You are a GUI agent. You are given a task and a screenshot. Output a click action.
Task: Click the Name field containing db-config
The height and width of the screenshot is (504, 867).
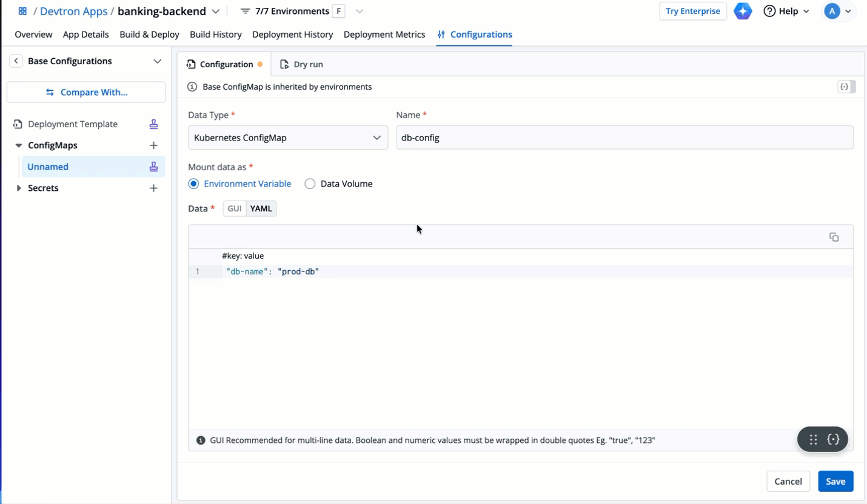pos(624,138)
